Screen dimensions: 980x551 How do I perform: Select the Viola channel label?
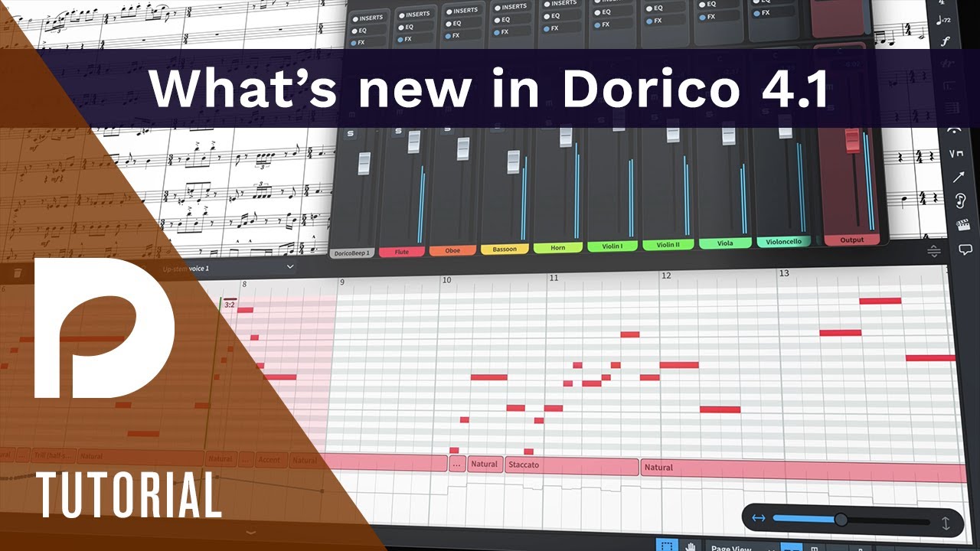coord(725,243)
